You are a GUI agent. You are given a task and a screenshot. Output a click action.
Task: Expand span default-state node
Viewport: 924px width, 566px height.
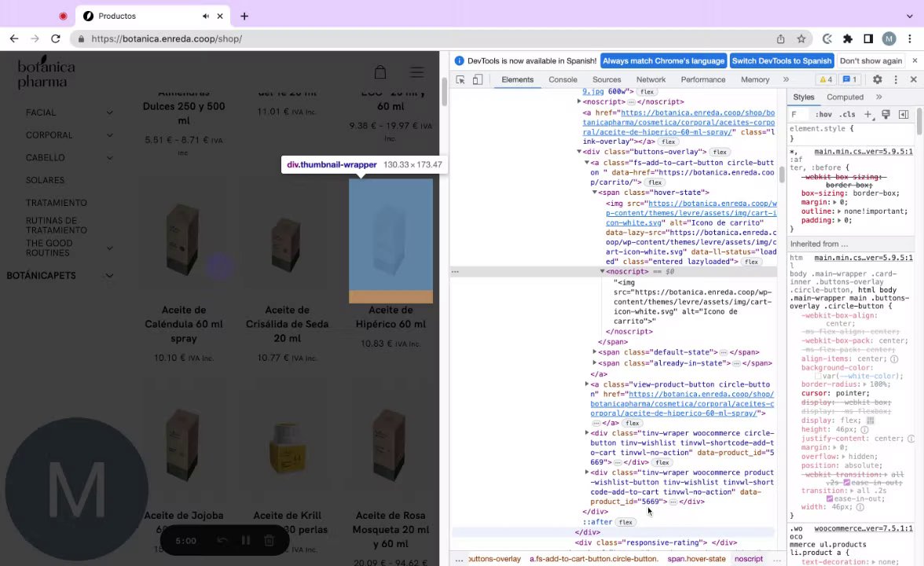(x=595, y=352)
